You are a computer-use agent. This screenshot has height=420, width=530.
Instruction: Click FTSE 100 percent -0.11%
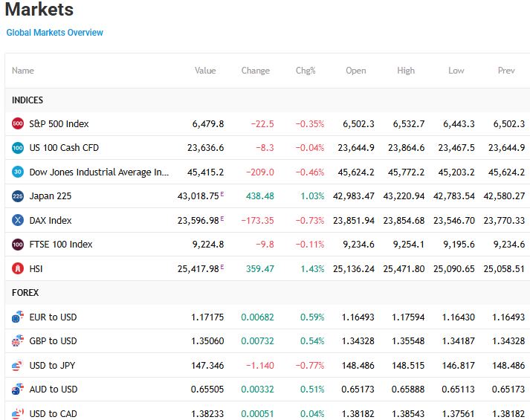tap(310, 245)
